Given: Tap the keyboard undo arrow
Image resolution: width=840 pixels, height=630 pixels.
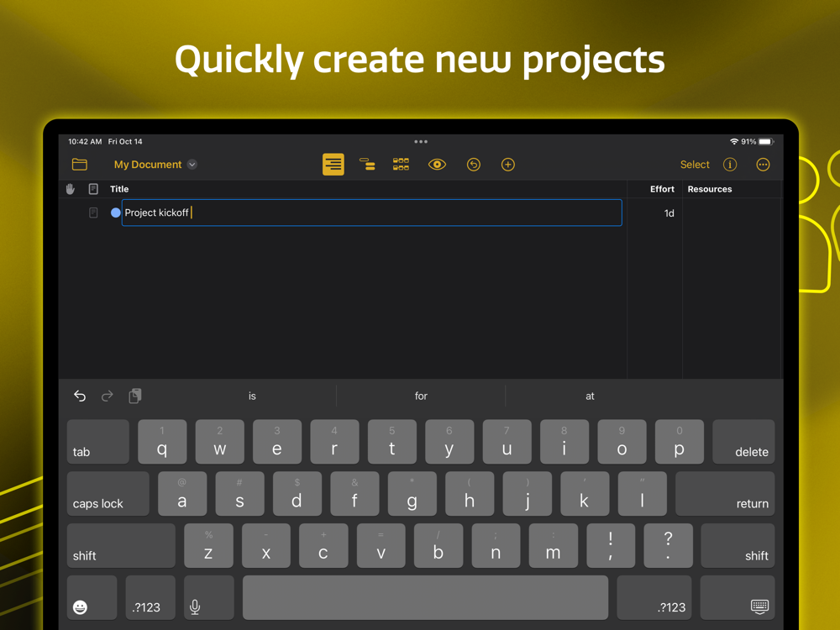Looking at the screenshot, I should pyautogui.click(x=80, y=396).
